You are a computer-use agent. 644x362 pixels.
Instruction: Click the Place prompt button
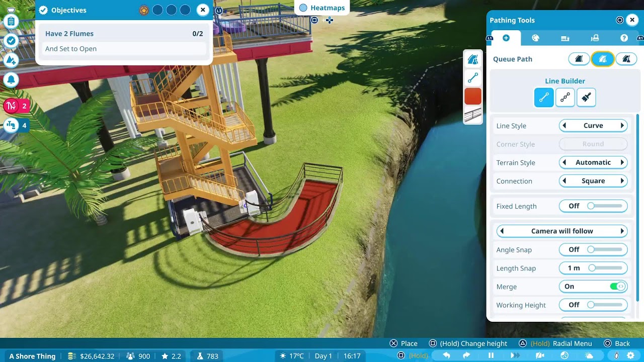click(404, 343)
